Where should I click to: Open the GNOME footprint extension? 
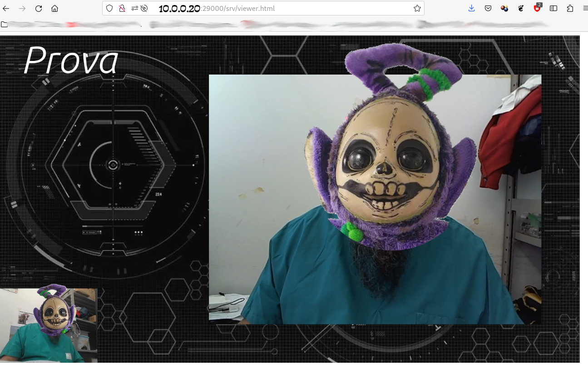[x=521, y=8]
